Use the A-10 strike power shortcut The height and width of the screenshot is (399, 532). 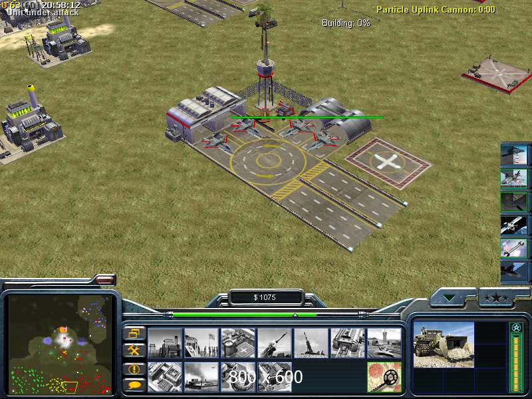pyautogui.click(x=513, y=178)
